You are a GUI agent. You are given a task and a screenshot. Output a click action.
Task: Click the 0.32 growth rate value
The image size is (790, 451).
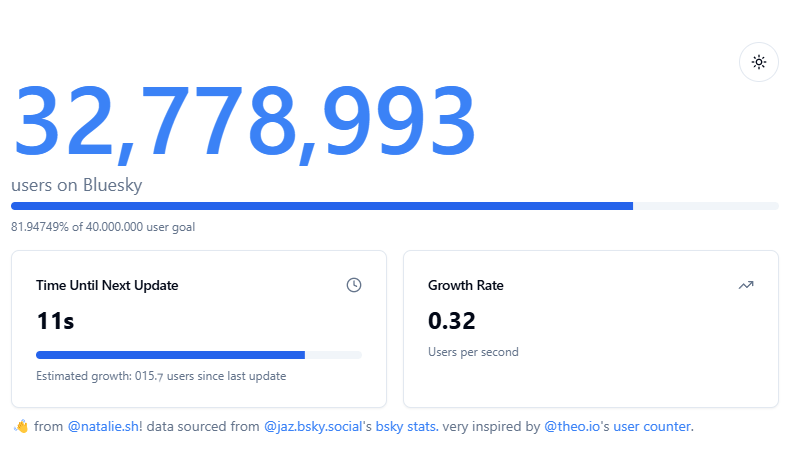pyautogui.click(x=452, y=321)
